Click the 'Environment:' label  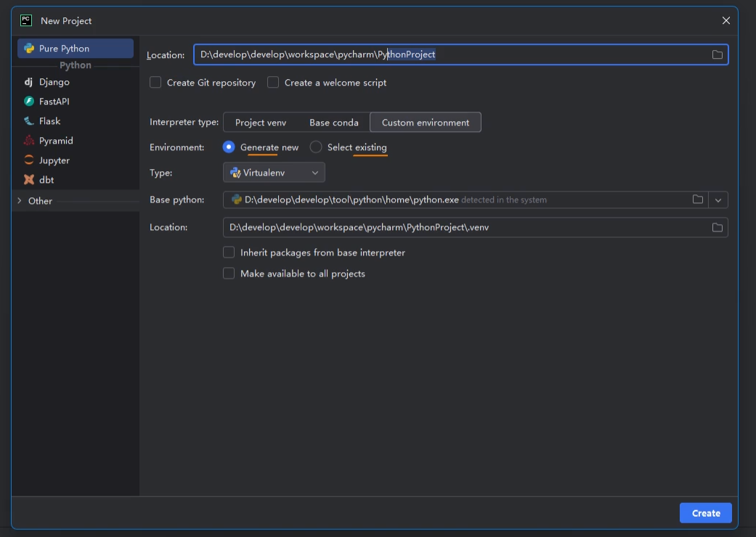[176, 147]
